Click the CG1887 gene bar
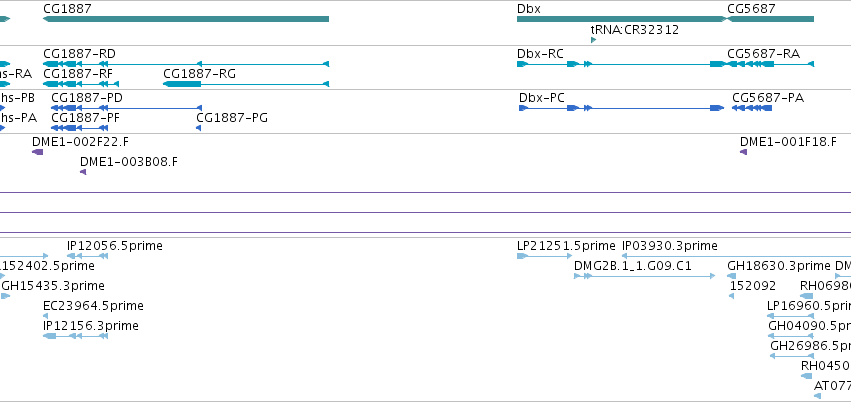This screenshot has height=402, width=851. pos(186,19)
